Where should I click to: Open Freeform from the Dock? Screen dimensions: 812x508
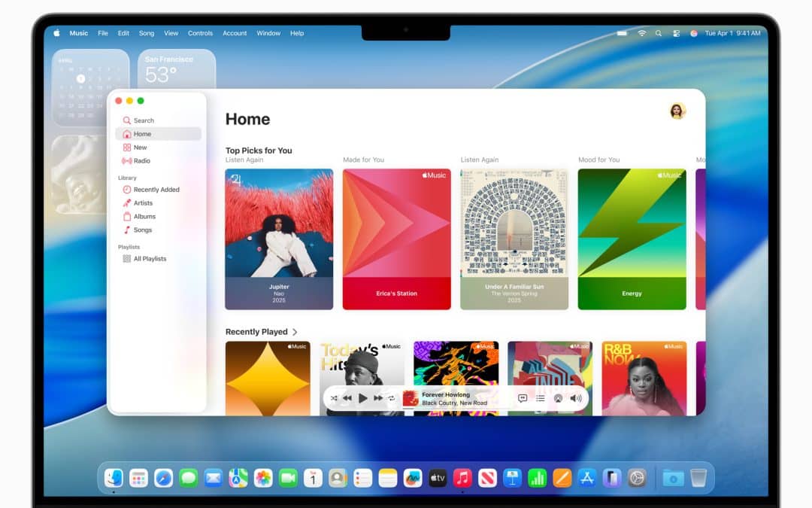click(412, 477)
